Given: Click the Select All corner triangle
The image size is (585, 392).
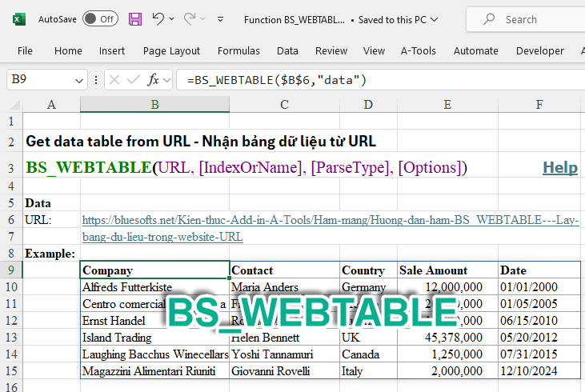Looking at the screenshot, I should (x=14, y=104).
